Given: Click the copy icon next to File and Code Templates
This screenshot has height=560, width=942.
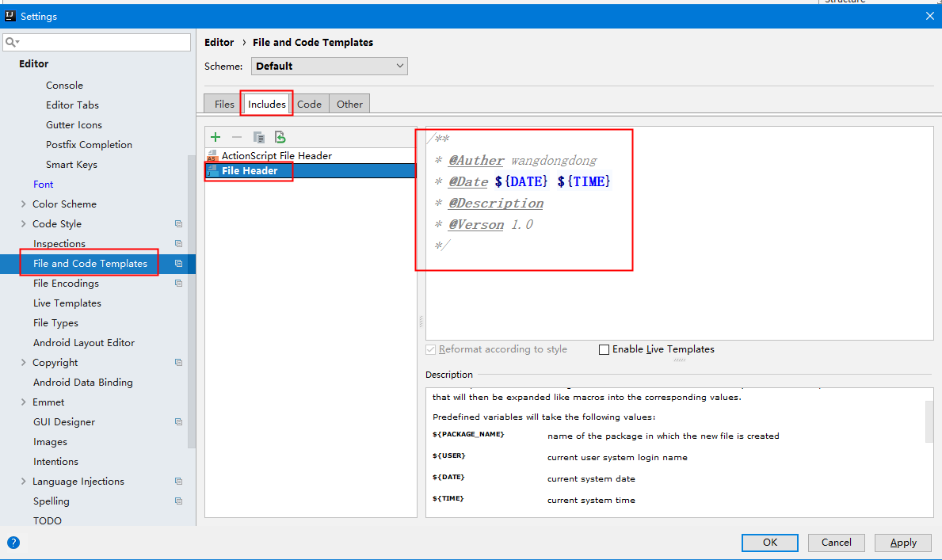Looking at the screenshot, I should click(x=178, y=263).
